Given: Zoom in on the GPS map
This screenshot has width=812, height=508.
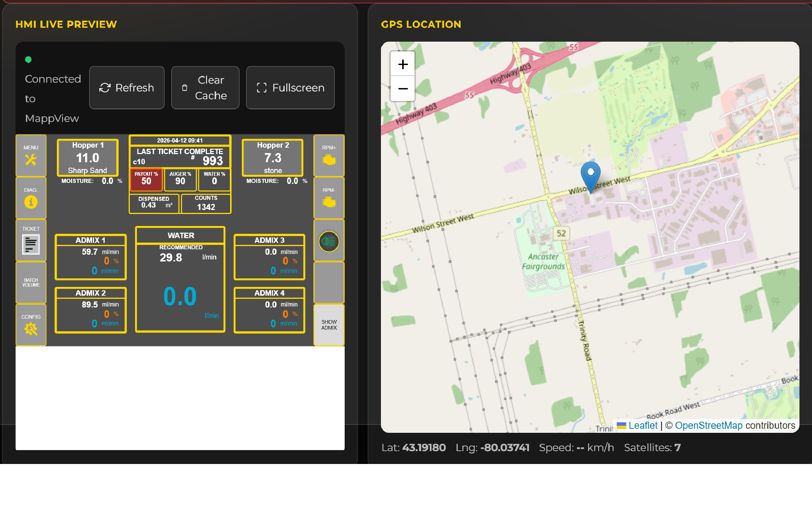Looking at the screenshot, I should 402,64.
